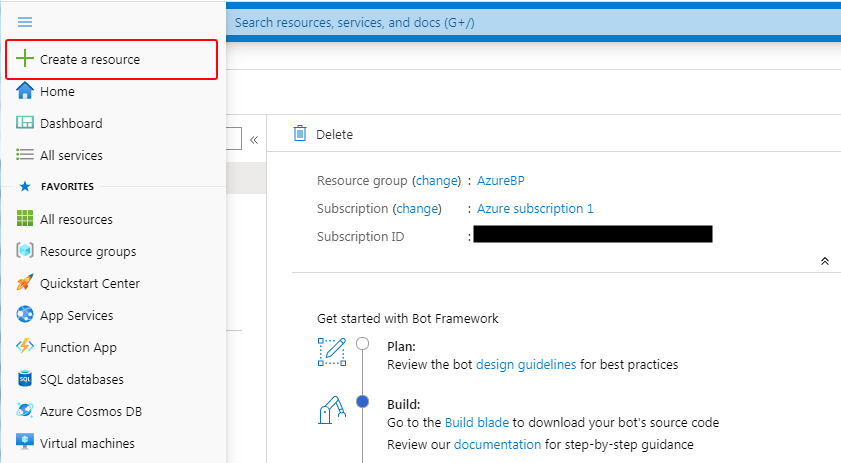Screen dimensions: 841x463
Task: Click the Dashboard icon in sidebar
Action: point(25,123)
